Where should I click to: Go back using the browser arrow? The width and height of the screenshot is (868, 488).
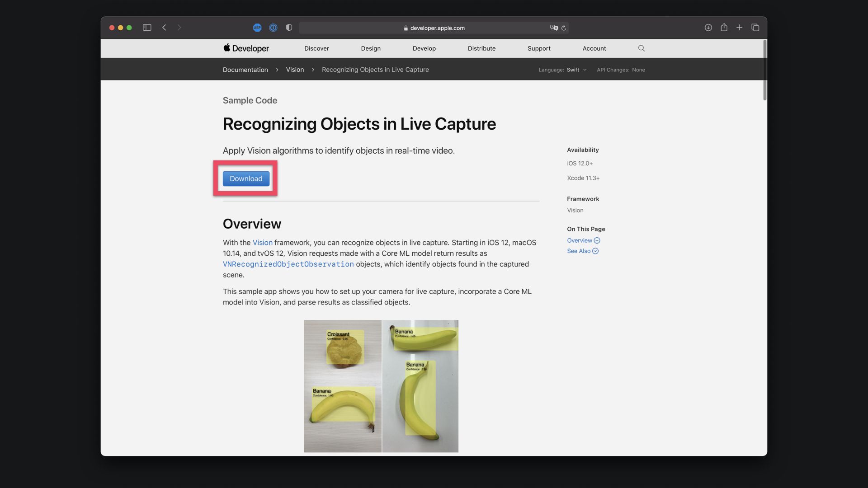point(164,28)
